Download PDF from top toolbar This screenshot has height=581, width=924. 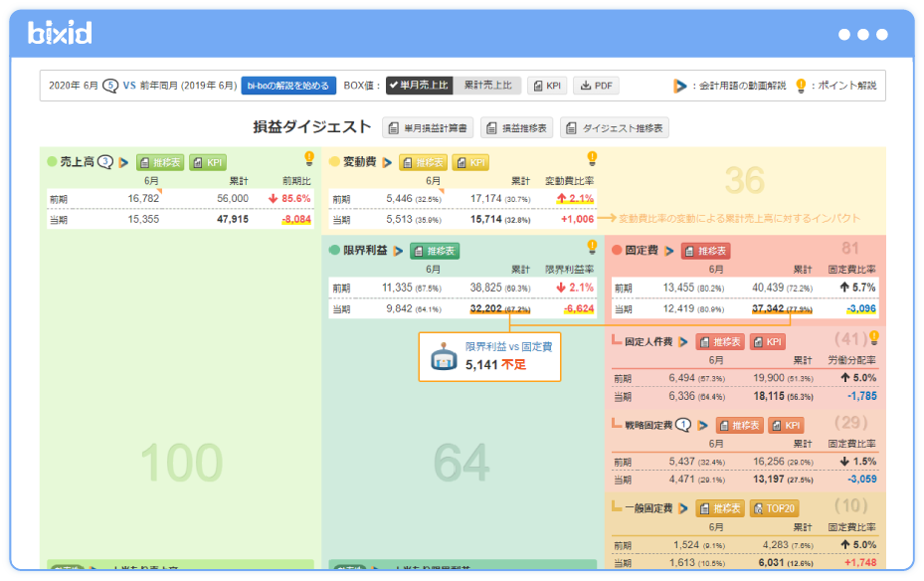coord(597,86)
